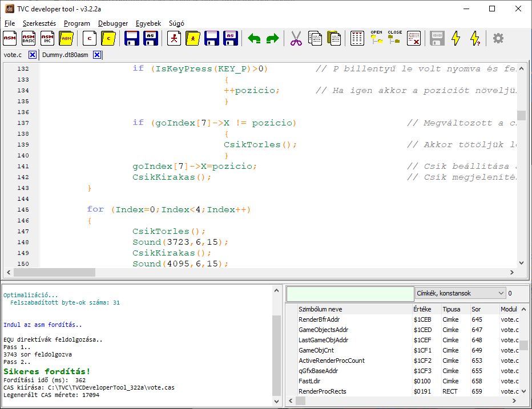Click the green undo arrow

click(254, 39)
